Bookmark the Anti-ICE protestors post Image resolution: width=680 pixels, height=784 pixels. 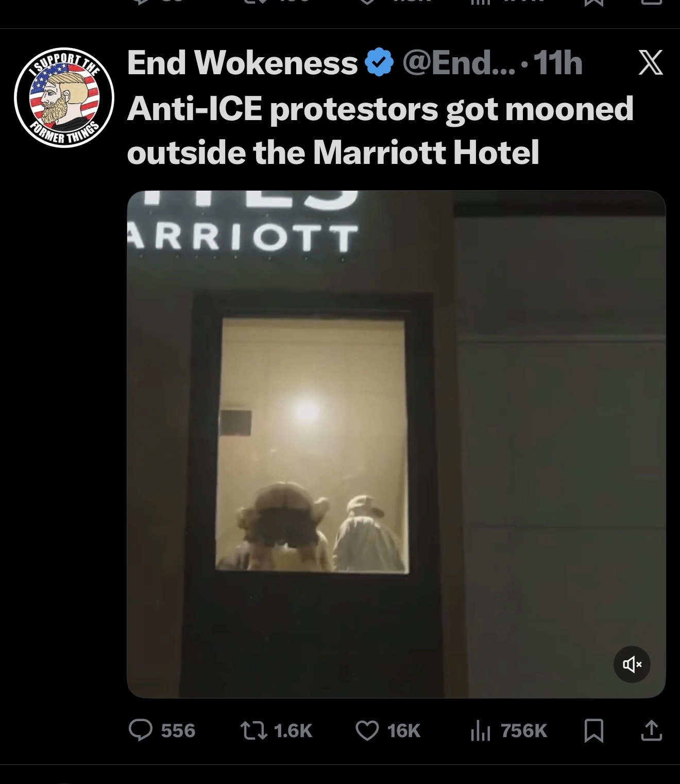pyautogui.click(x=594, y=731)
